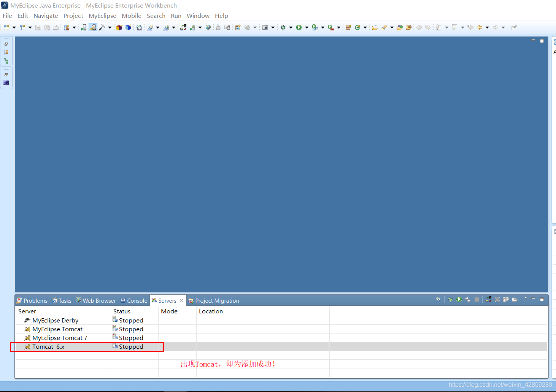Open the Window menu

[x=198, y=16]
